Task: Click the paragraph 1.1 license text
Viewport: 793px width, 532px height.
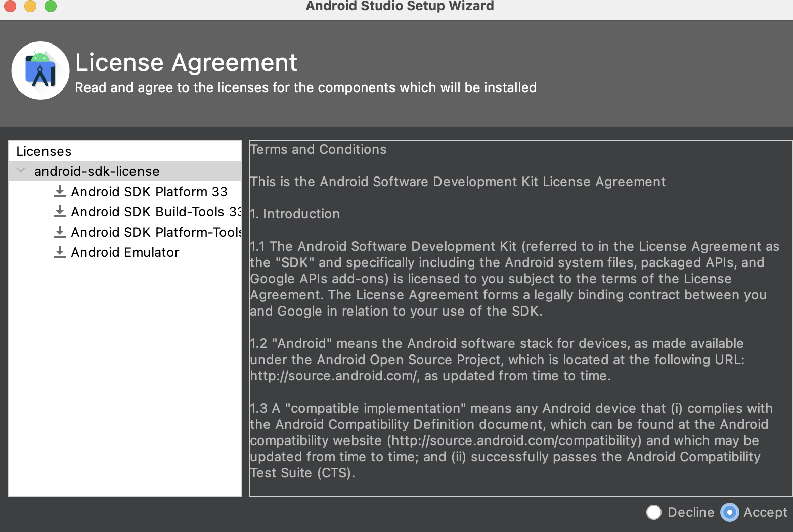Action: [515, 279]
